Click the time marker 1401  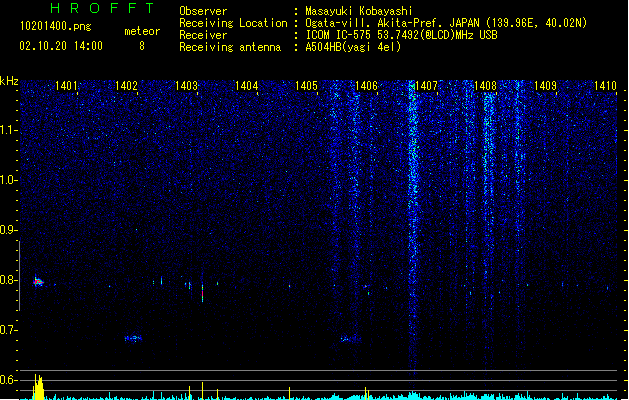tap(66, 86)
